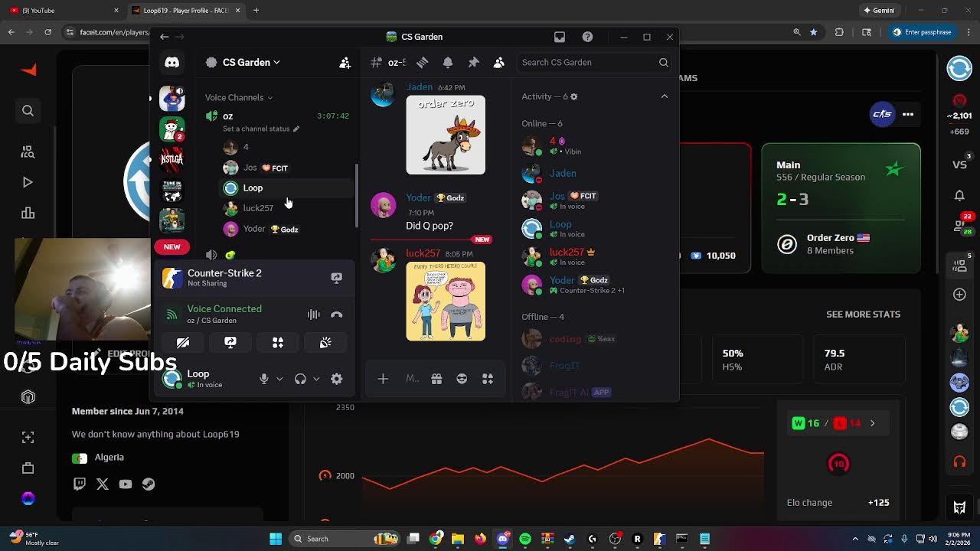Screen dimensions: 980x551
Task: Open Twitch social link on FACEIT profile
Action: pos(80,484)
